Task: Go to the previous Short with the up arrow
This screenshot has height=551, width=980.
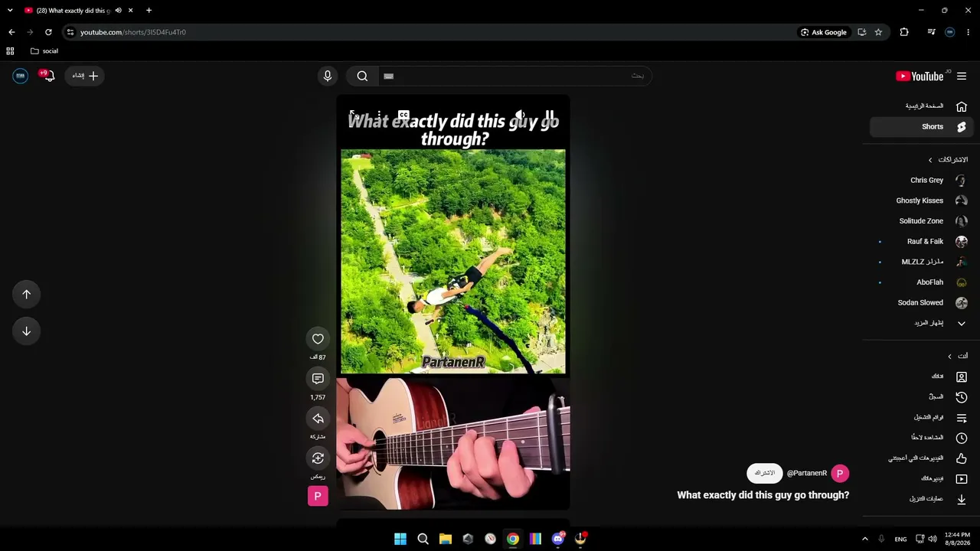Action: point(26,295)
